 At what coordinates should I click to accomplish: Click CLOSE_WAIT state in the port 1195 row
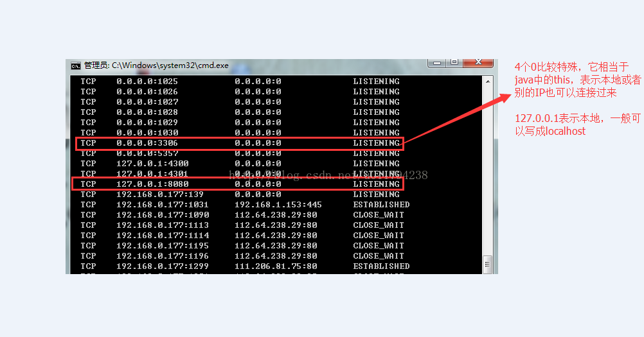click(x=379, y=245)
